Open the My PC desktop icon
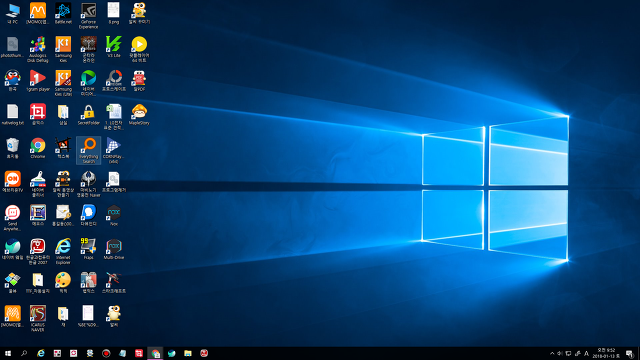The height and width of the screenshot is (360, 640). pyautogui.click(x=13, y=13)
